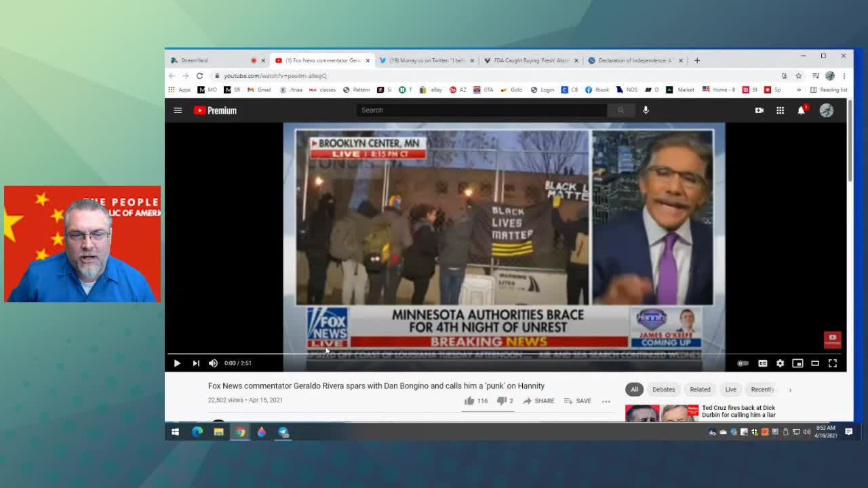Image resolution: width=868 pixels, height=488 pixels.
Task: Enter full screen mode
Action: coord(833,363)
